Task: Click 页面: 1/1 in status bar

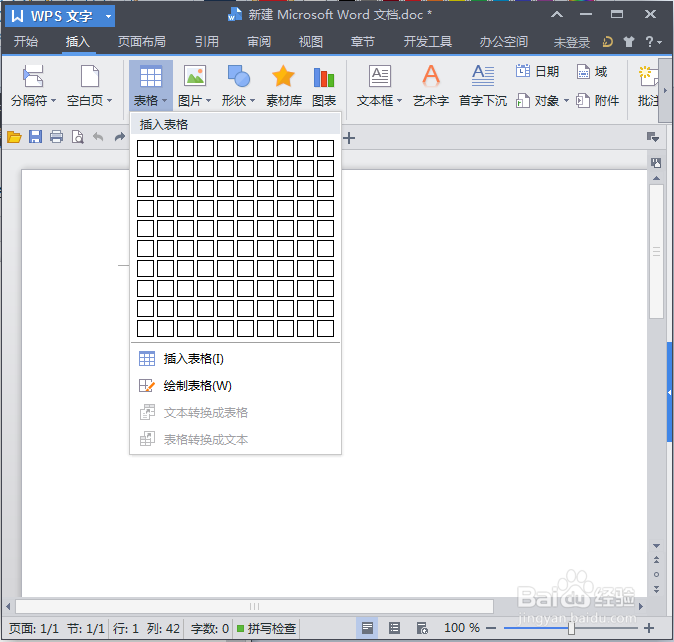Action: point(34,629)
